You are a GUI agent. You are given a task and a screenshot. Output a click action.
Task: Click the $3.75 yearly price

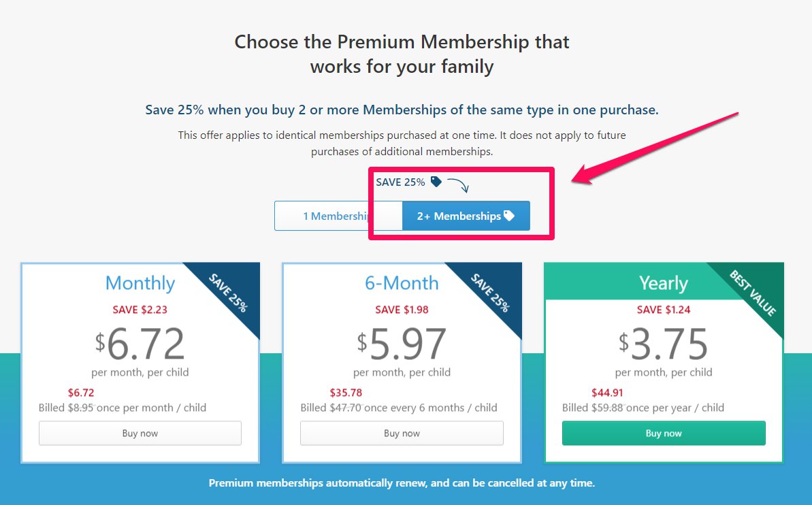(x=664, y=344)
